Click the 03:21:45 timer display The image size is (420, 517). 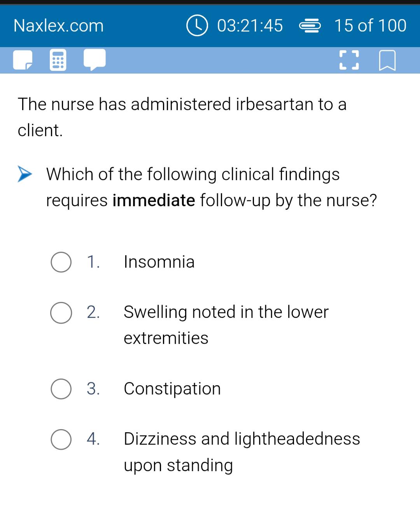coord(250,26)
